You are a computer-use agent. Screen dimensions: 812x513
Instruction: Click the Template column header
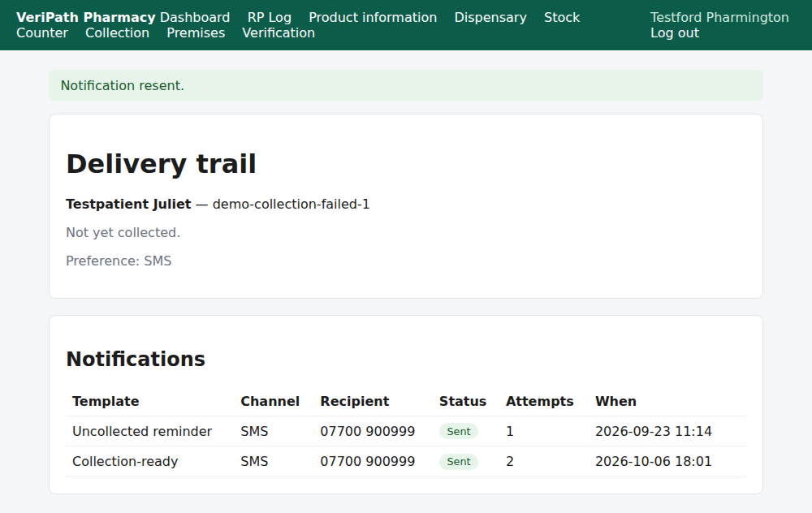click(106, 401)
